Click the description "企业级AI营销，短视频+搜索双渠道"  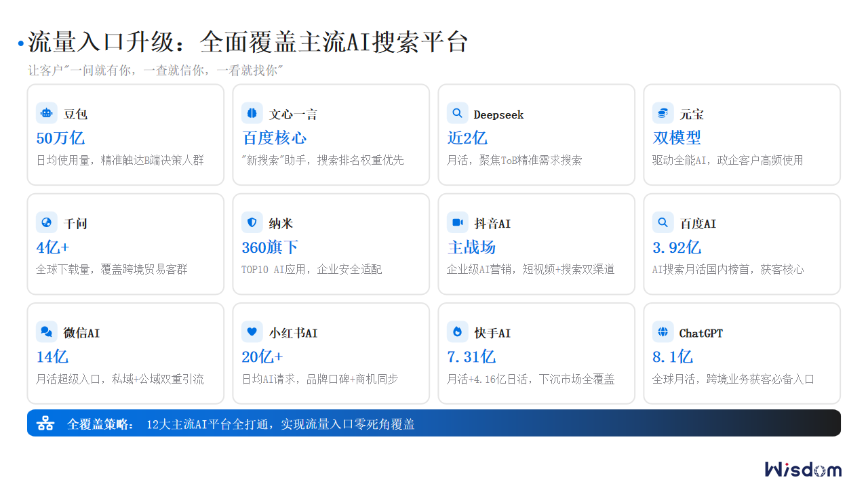pos(531,270)
